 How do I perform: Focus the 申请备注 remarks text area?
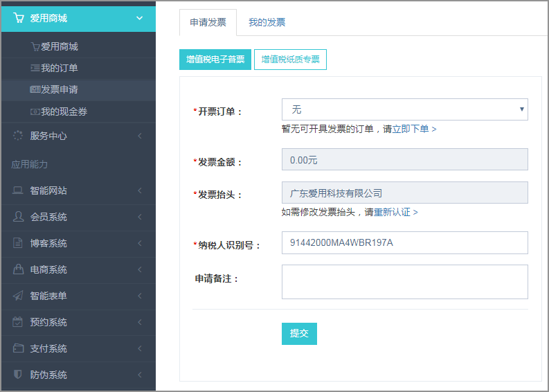(x=404, y=282)
